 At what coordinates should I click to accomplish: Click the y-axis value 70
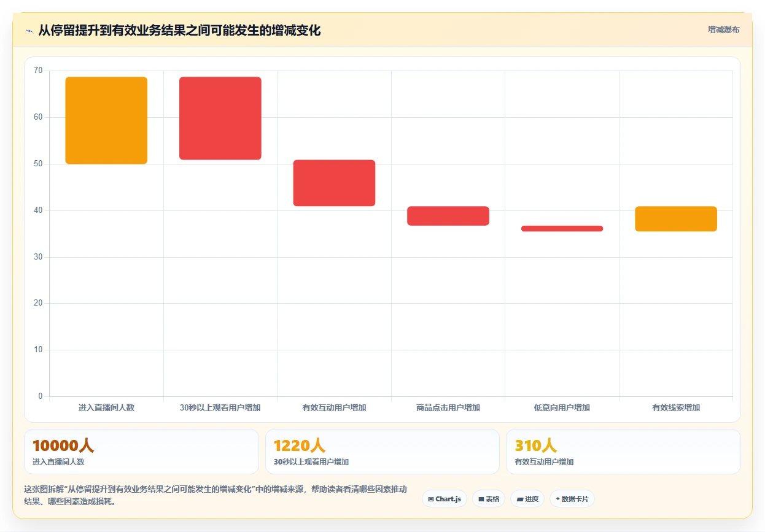point(38,71)
